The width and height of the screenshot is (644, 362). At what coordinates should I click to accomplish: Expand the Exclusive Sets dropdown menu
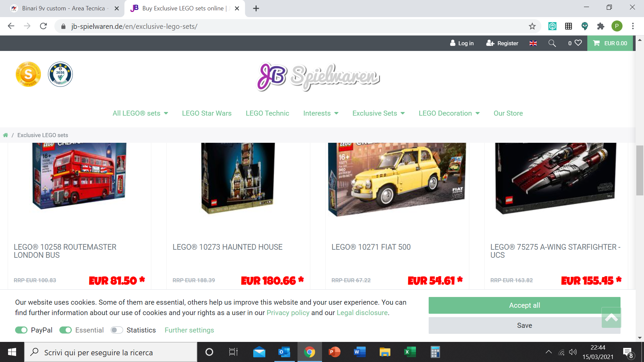(378, 113)
